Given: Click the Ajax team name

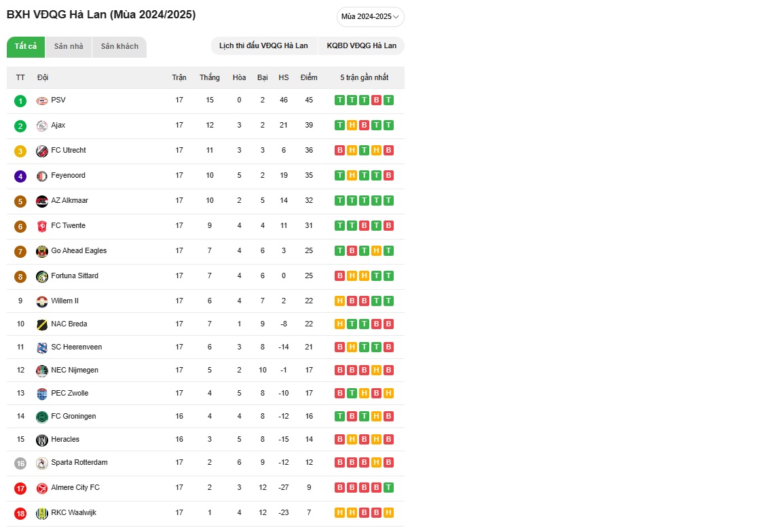Looking at the screenshot, I should point(58,125).
